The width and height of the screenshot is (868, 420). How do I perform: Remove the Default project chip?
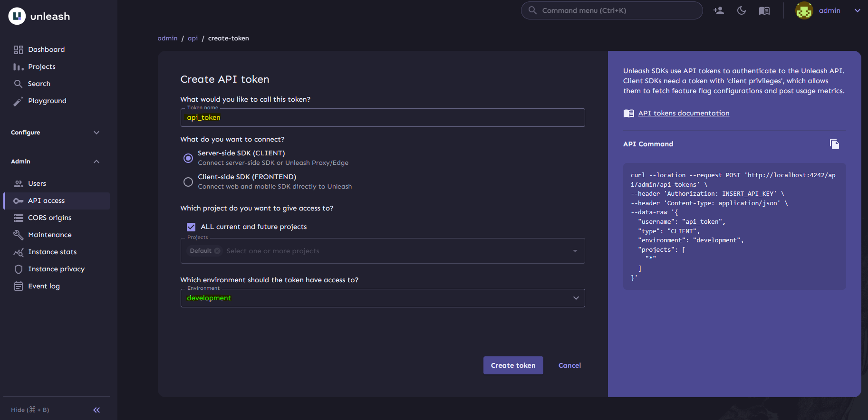217,251
